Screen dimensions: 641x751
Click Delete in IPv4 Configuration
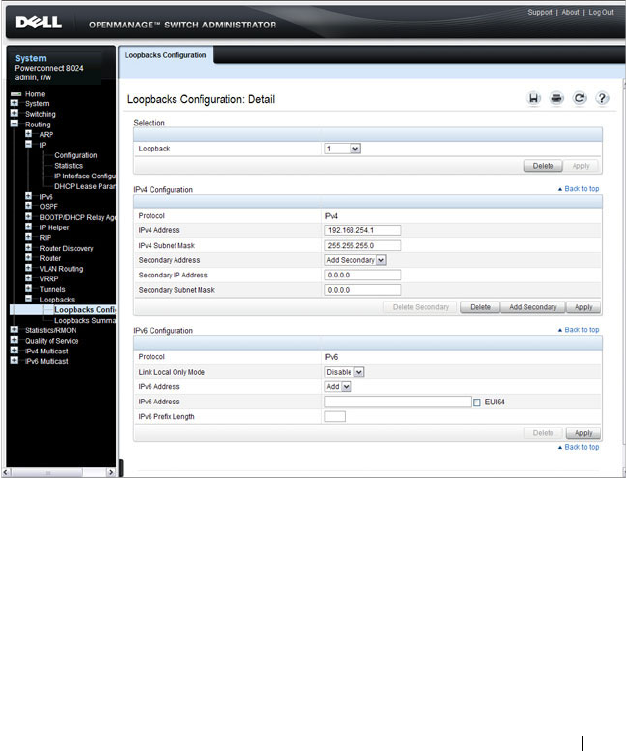[x=480, y=307]
